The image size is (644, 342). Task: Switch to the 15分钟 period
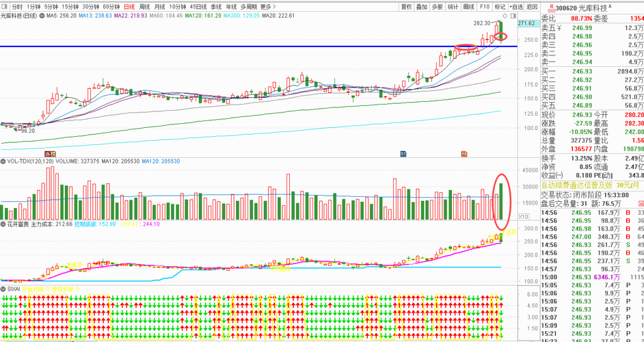[x=70, y=7]
